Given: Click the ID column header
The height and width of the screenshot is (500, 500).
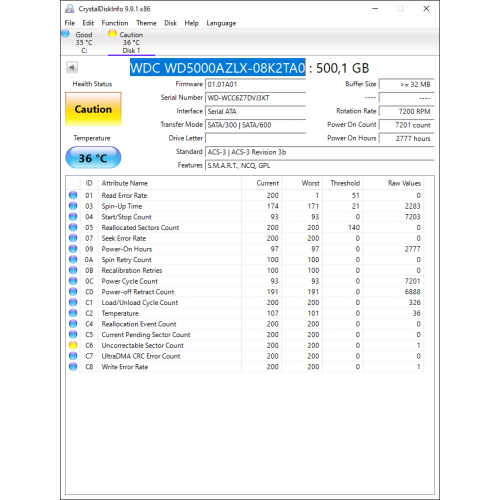Looking at the screenshot, I should coord(89,183).
